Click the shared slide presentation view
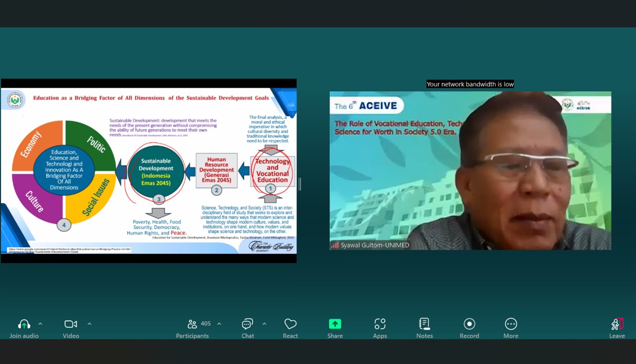 click(149, 171)
